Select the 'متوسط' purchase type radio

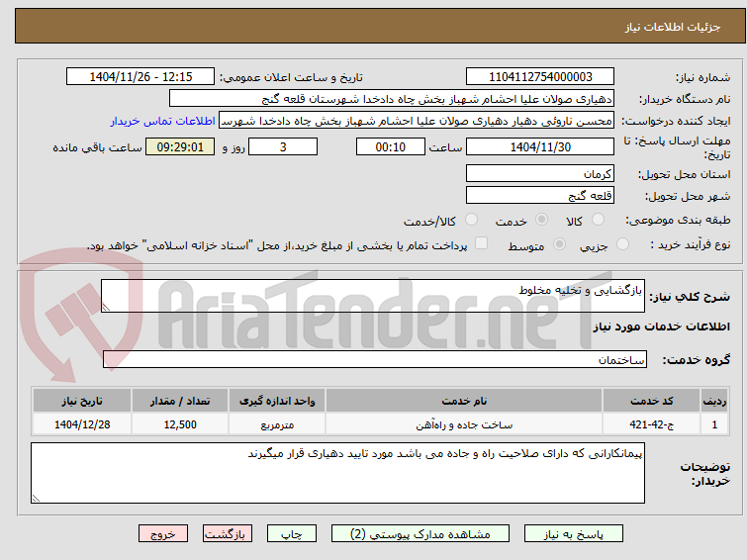(x=559, y=244)
